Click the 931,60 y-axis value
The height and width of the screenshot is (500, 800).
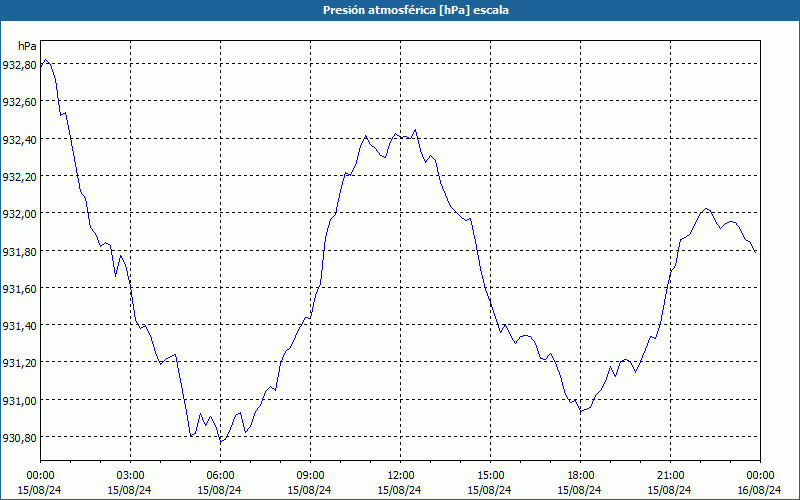[x=19, y=289]
